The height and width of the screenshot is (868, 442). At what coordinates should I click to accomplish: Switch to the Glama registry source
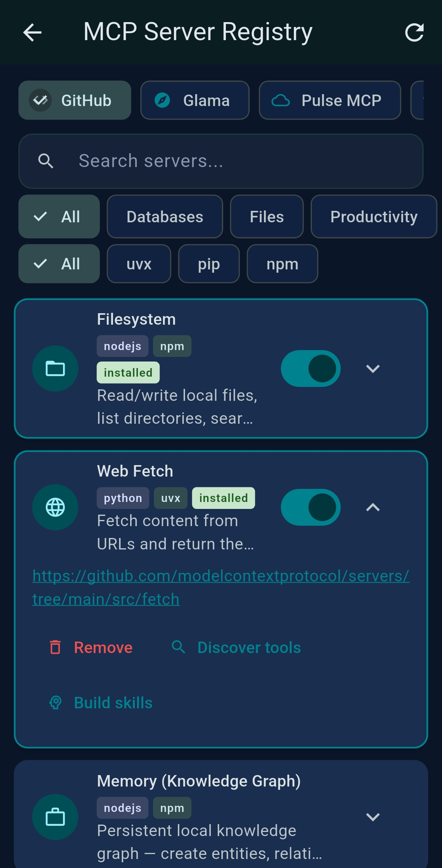coord(195,100)
